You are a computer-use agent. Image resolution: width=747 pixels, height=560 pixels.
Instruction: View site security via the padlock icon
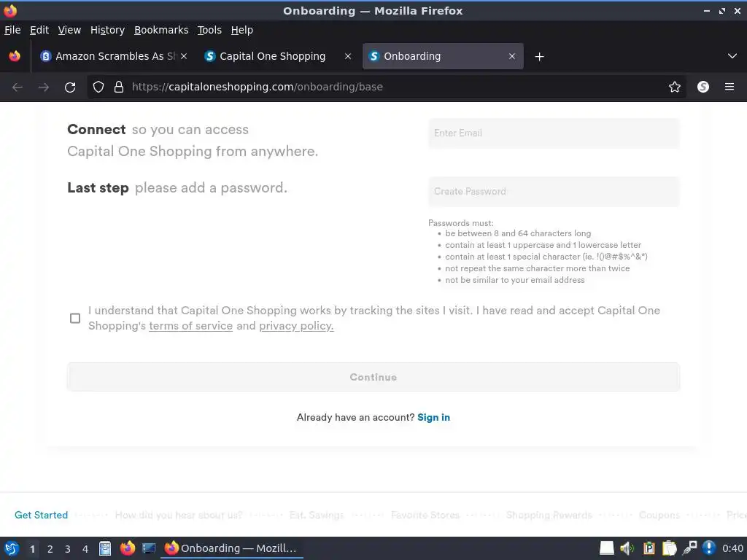tap(119, 87)
